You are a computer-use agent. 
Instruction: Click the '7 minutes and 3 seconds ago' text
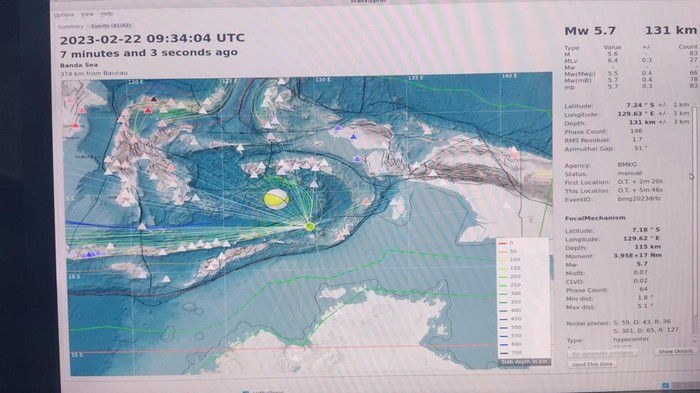(x=149, y=53)
